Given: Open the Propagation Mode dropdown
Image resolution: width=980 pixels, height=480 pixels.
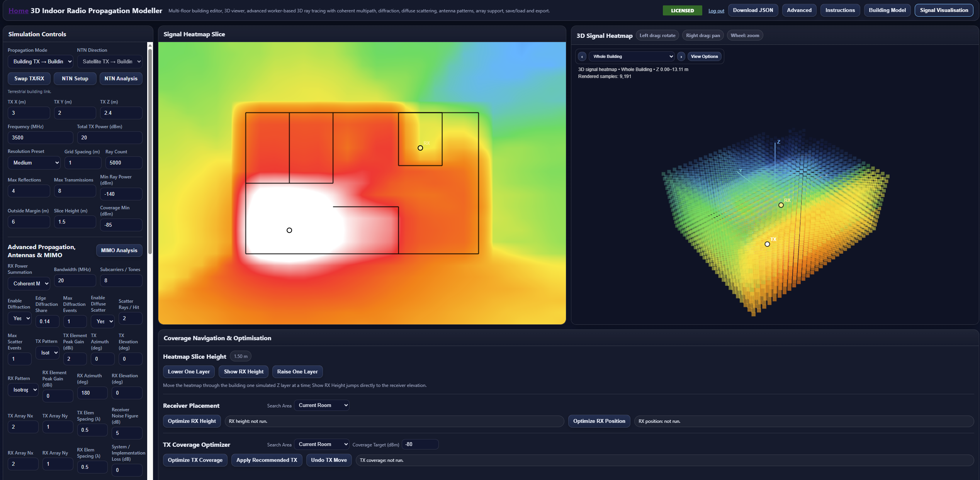Looking at the screenshot, I should (41, 61).
